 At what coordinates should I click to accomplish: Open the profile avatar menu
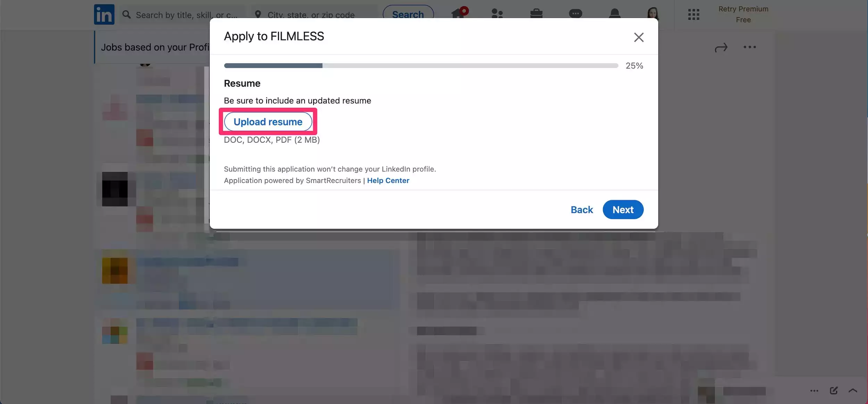pos(653,13)
